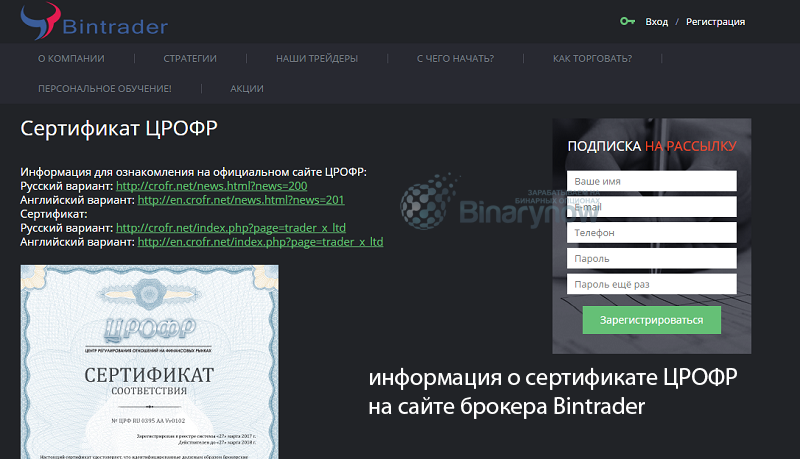The height and width of the screenshot is (459, 800).
Task: Open the О КОМПАНИИ menu item
Action: pyautogui.click(x=71, y=59)
